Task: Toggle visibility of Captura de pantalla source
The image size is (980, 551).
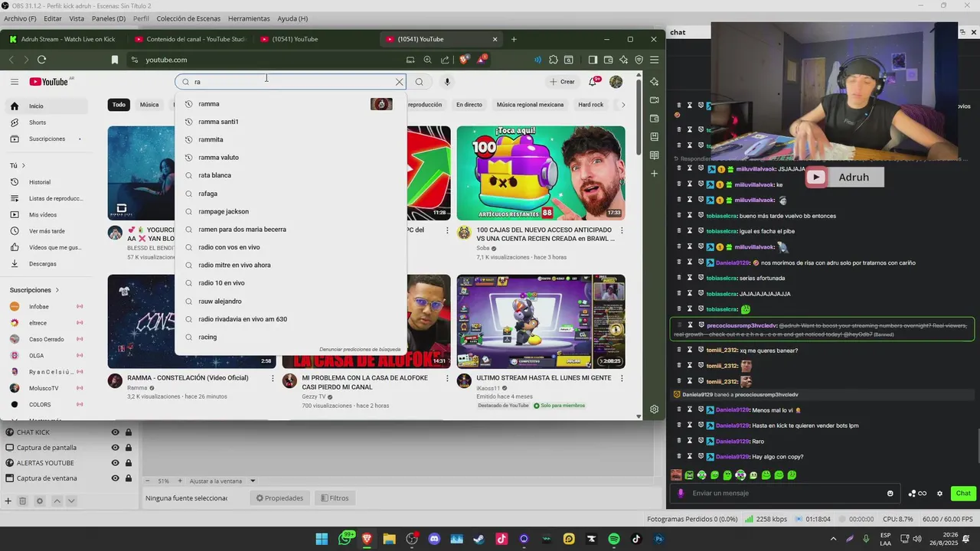Action: (116, 448)
